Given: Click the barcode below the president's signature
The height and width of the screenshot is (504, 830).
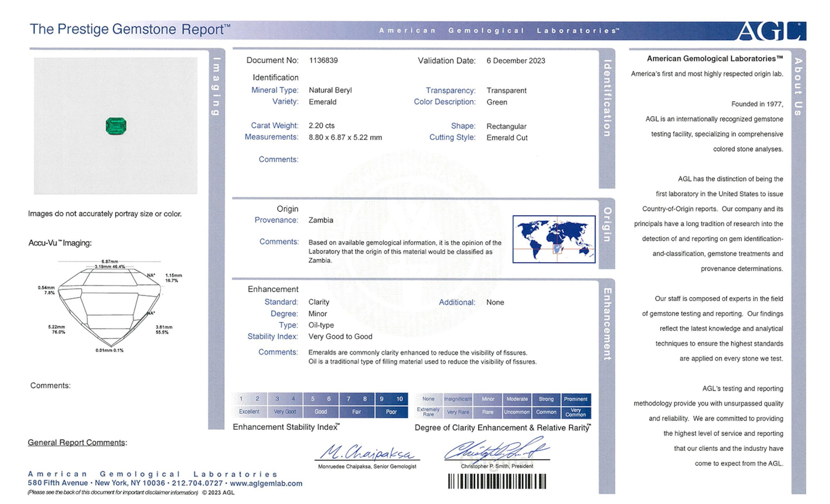Looking at the screenshot, I should tap(497, 481).
